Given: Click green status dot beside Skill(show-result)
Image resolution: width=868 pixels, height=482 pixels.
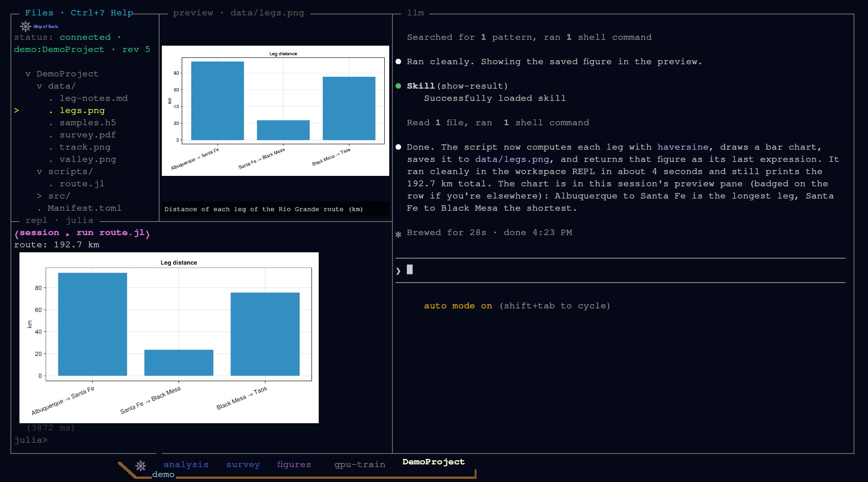Looking at the screenshot, I should coord(398,86).
